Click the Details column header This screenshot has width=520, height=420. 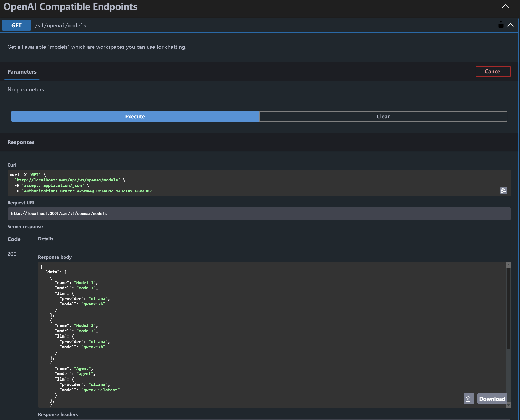coord(46,239)
